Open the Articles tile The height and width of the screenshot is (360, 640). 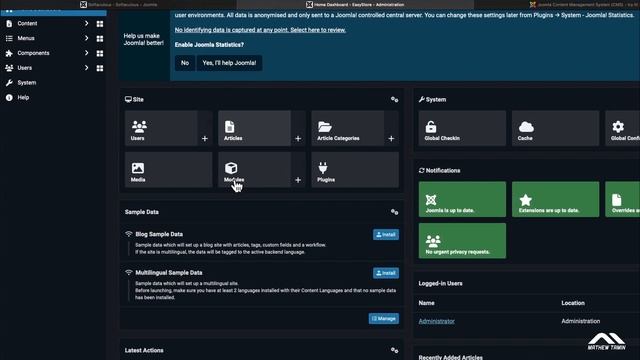pos(254,128)
